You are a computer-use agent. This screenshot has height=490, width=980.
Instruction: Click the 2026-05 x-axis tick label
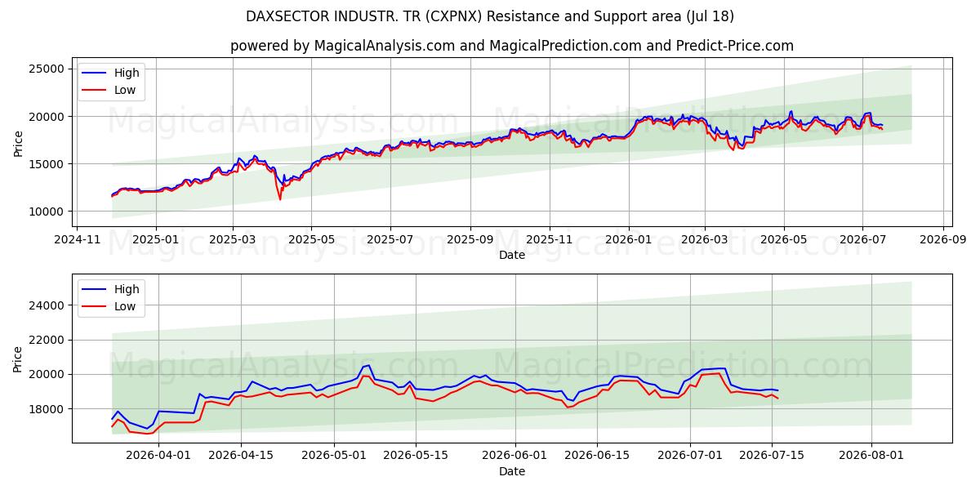tap(784, 240)
